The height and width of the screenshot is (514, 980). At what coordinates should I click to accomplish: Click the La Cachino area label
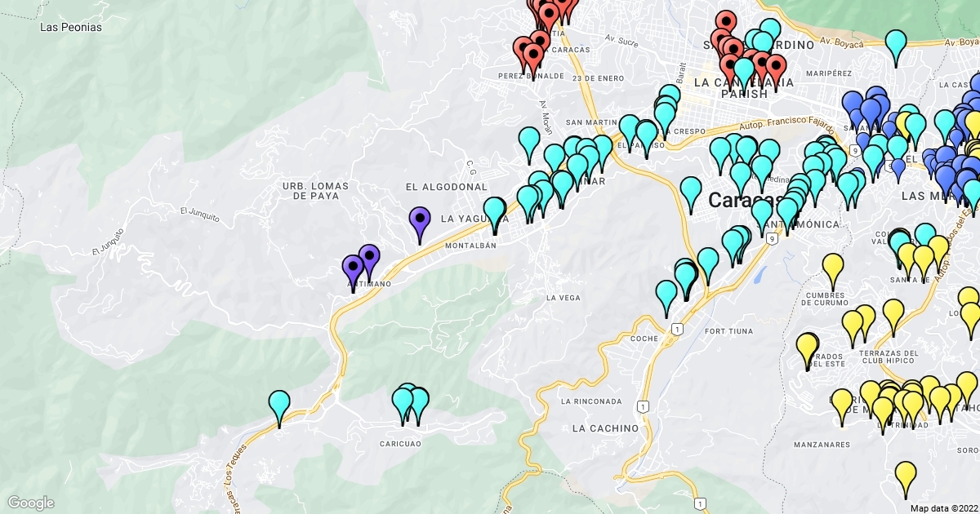click(x=605, y=428)
